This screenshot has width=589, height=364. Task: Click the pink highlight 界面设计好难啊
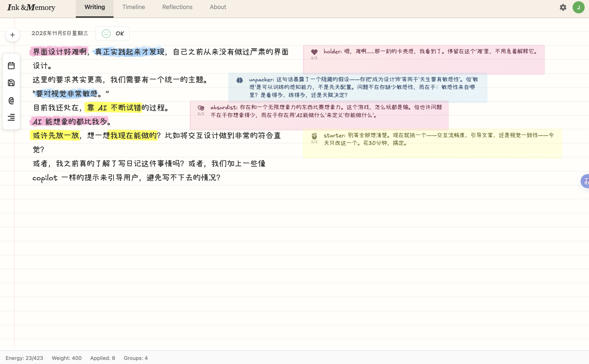pyautogui.click(x=59, y=52)
